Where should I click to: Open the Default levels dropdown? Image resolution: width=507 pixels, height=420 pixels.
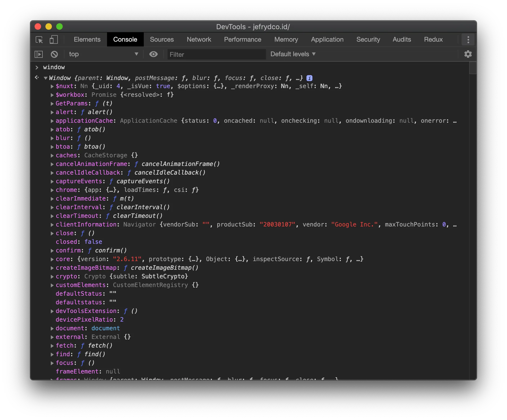293,54
